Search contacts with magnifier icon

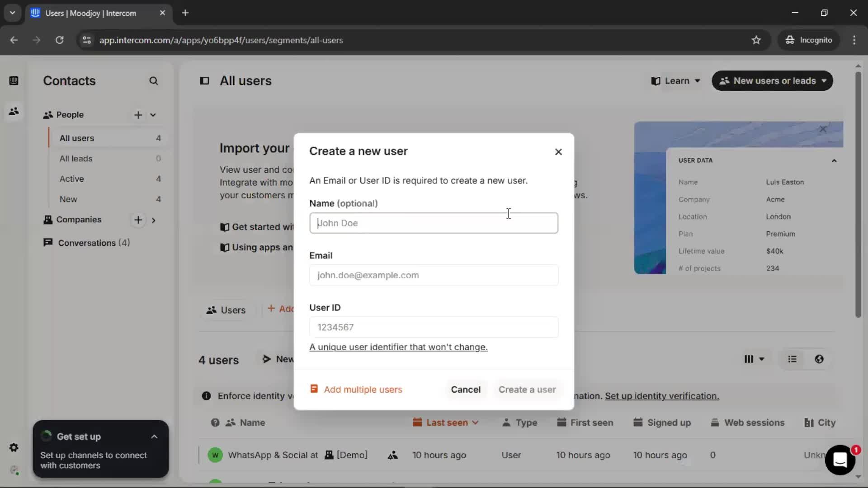pos(154,81)
